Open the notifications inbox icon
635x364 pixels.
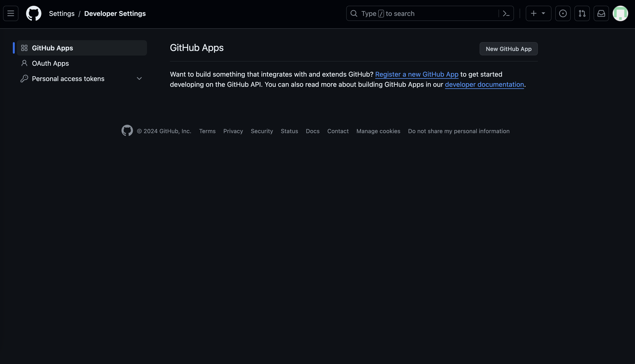(601, 13)
